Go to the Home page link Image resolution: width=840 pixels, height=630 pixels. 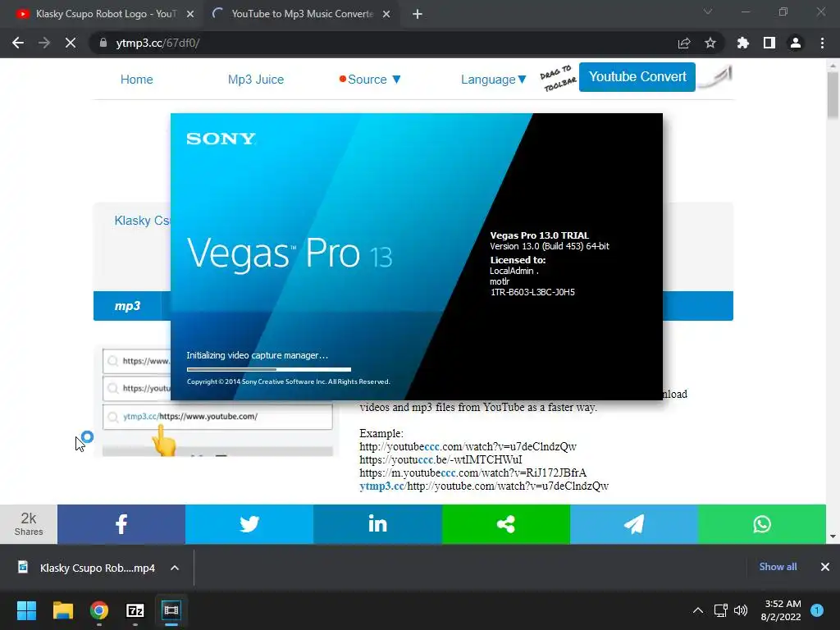point(137,80)
